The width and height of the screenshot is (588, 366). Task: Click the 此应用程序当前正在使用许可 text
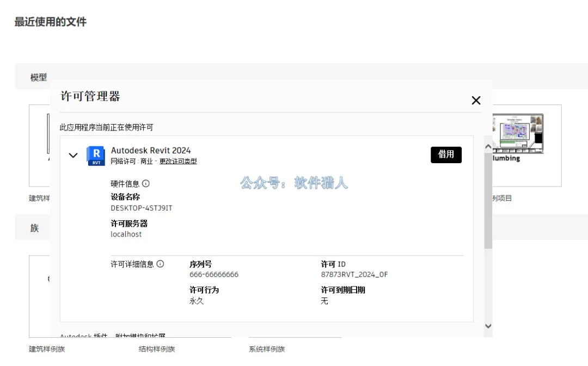point(107,127)
